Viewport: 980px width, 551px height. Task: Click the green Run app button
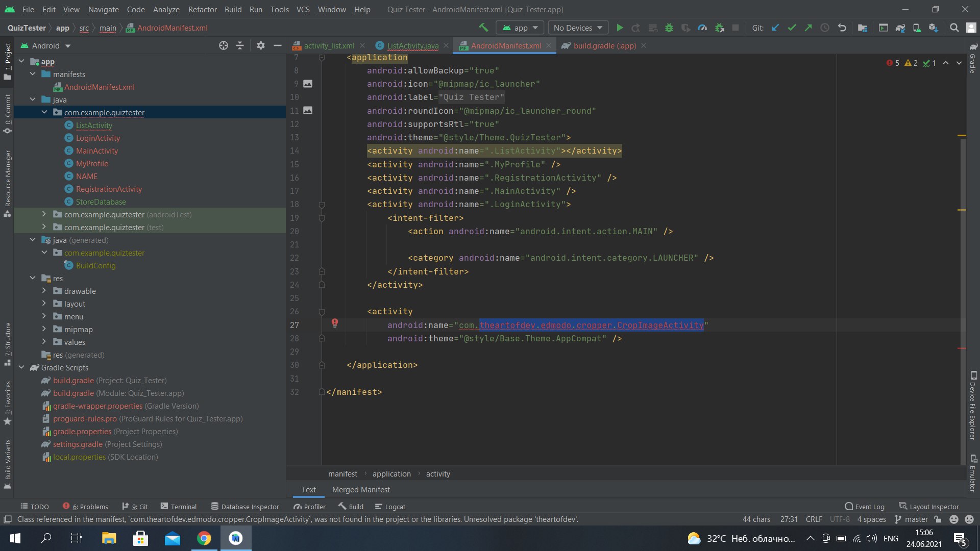620,28
